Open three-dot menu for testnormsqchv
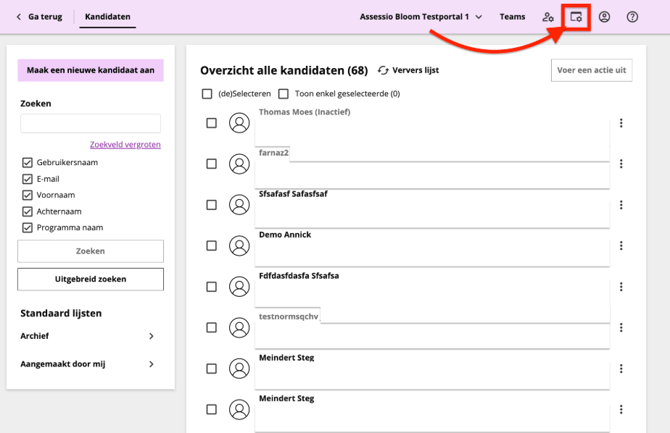Viewport: 670px width, 433px height. pyautogui.click(x=621, y=328)
